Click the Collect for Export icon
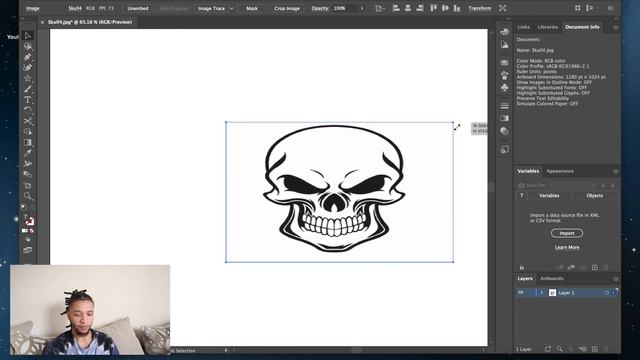Image resolution: width=640 pixels, height=360 pixels. pos(548,349)
